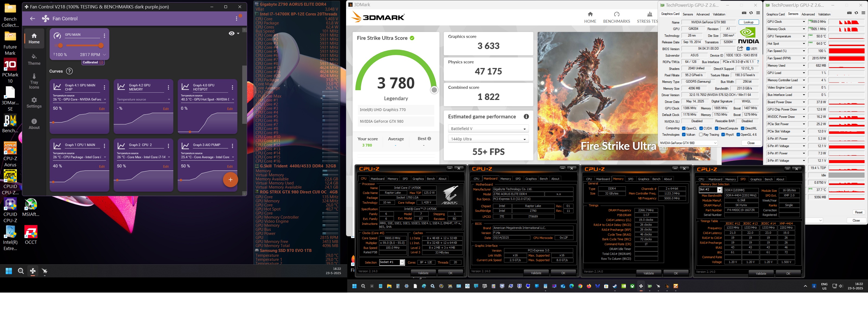The width and height of the screenshot is (868, 334).
Task: Toggle the PhysX checkbox in GPU-Z
Action: coord(723,135)
